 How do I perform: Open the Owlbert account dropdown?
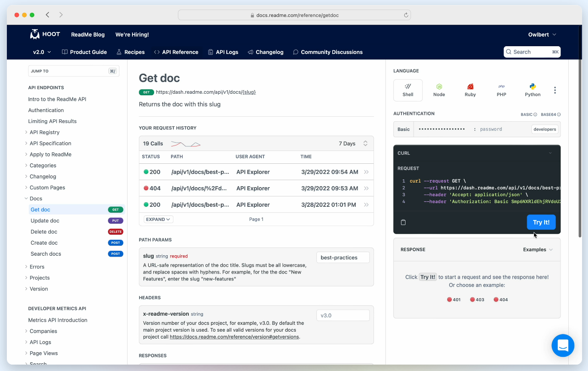(x=542, y=34)
